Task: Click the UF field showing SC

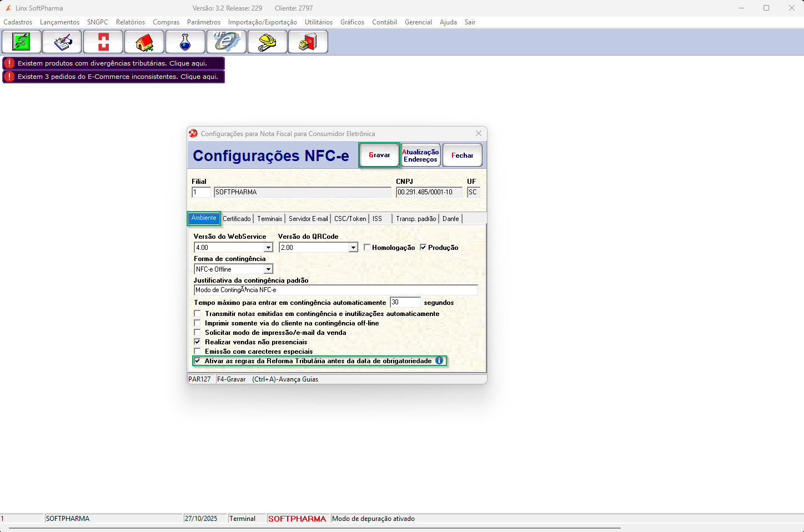Action: click(x=473, y=192)
